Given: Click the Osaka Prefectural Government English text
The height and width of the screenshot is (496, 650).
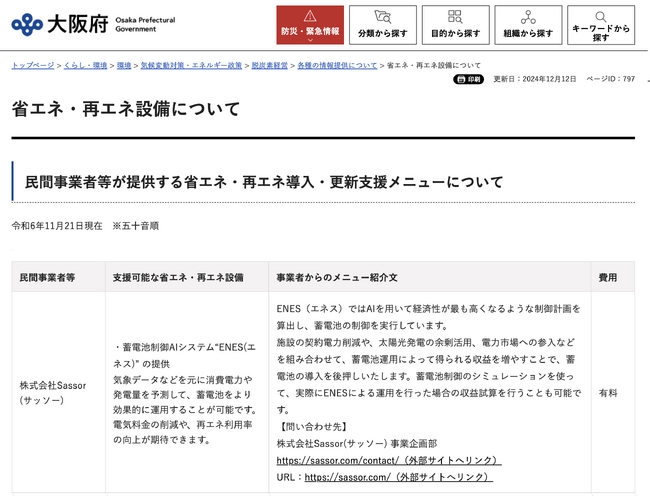Looking at the screenshot, I should (x=145, y=24).
